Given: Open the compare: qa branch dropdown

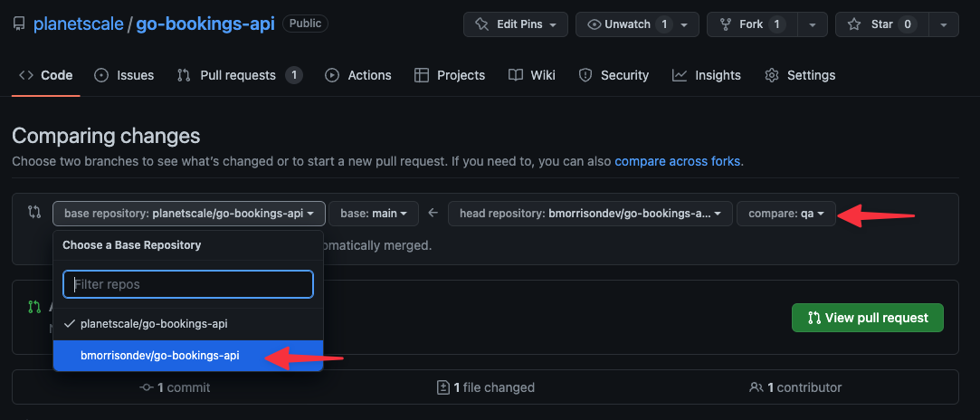Looking at the screenshot, I should (785, 213).
